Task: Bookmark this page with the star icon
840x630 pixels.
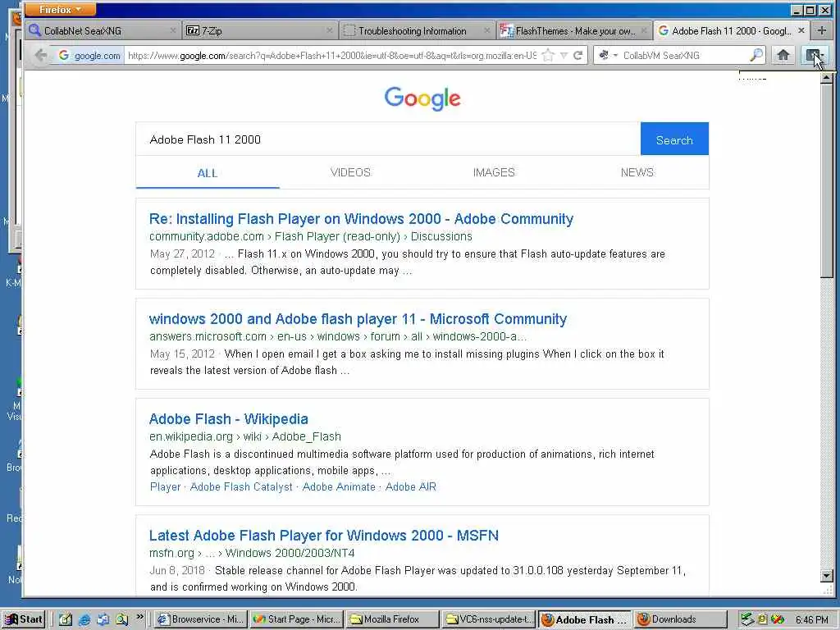Action: (x=548, y=55)
